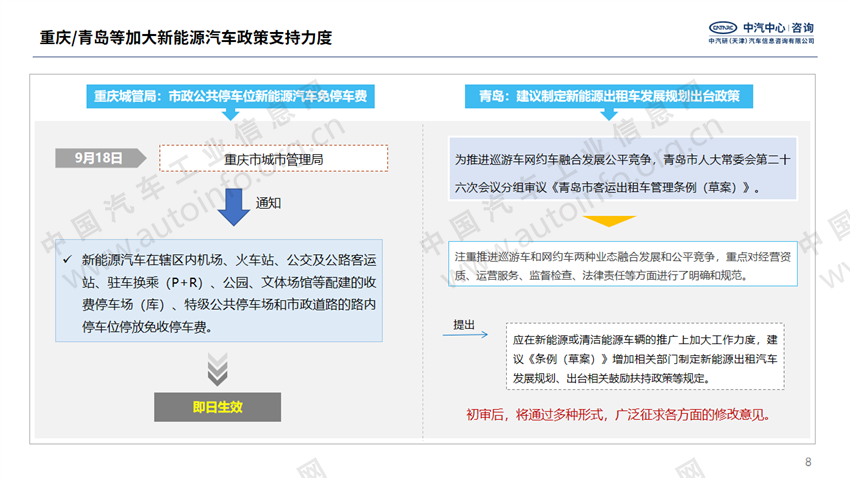
Task: Click the 9月18日 date tag
Action: click(x=100, y=158)
